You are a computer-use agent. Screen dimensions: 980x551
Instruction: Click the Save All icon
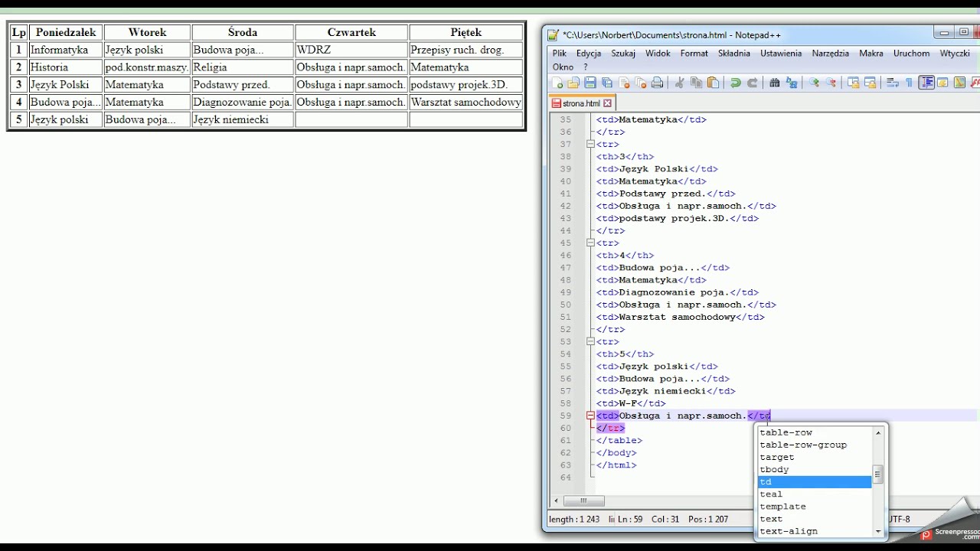point(606,83)
